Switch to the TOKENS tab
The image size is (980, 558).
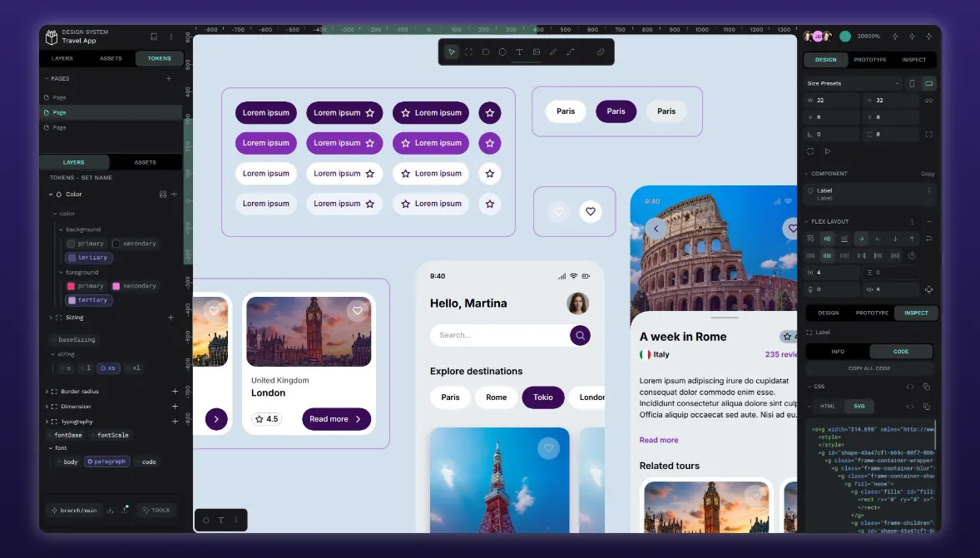click(160, 58)
